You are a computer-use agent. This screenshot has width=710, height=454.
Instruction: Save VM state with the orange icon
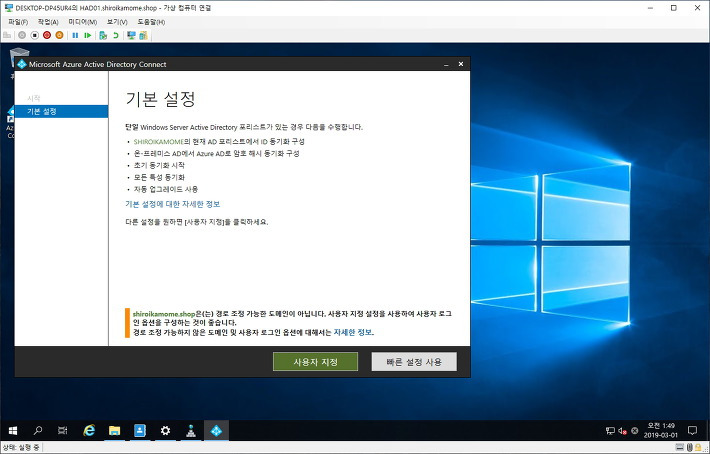pos(59,35)
